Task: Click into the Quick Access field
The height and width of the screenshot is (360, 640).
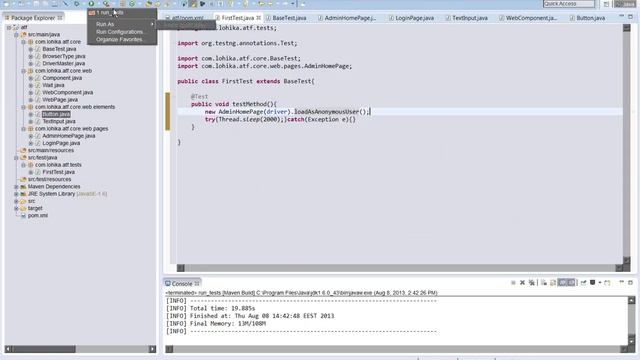Action: coord(569,4)
